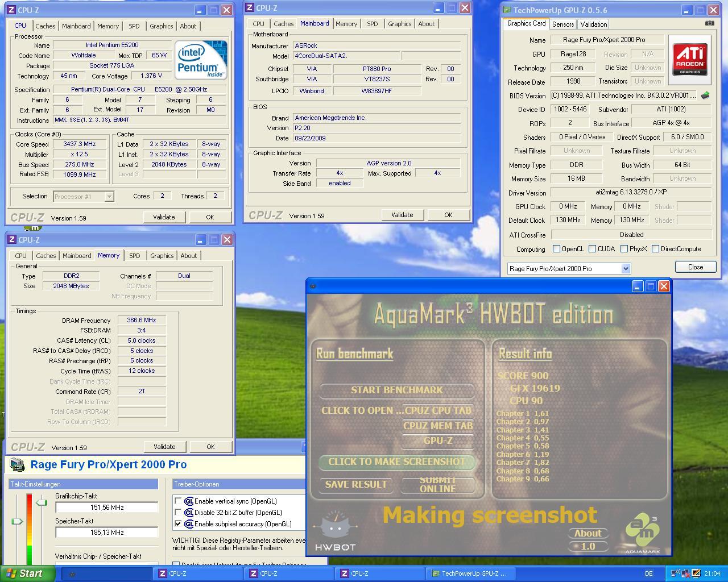This screenshot has width=728, height=582.
Task: Click OpenGL icon beside vertical sync option
Action: point(189,501)
